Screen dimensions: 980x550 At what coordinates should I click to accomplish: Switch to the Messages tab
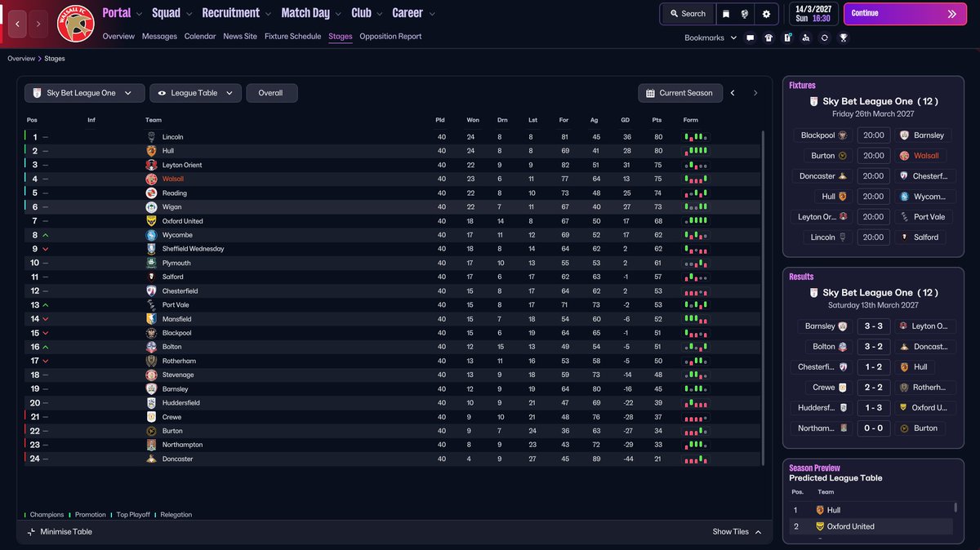159,37
